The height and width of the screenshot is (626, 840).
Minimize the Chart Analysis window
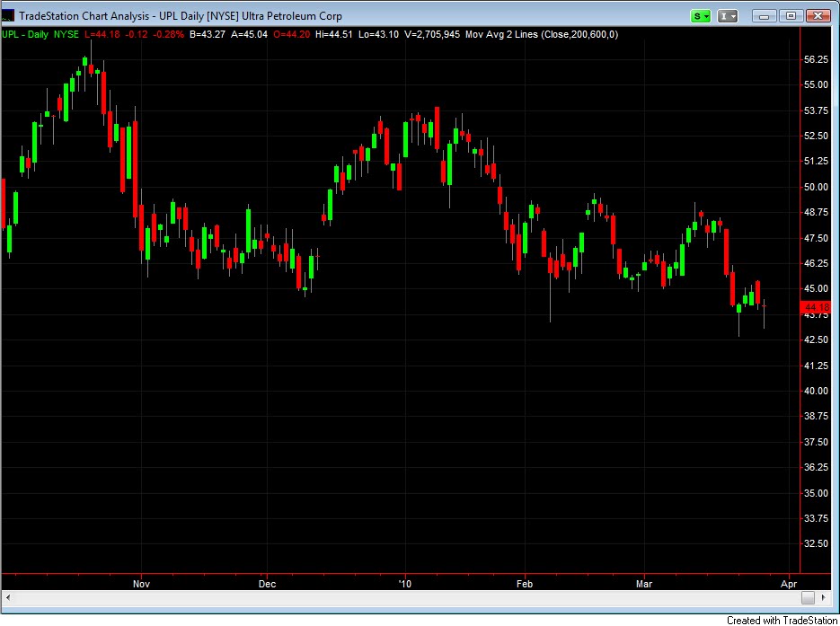764,16
